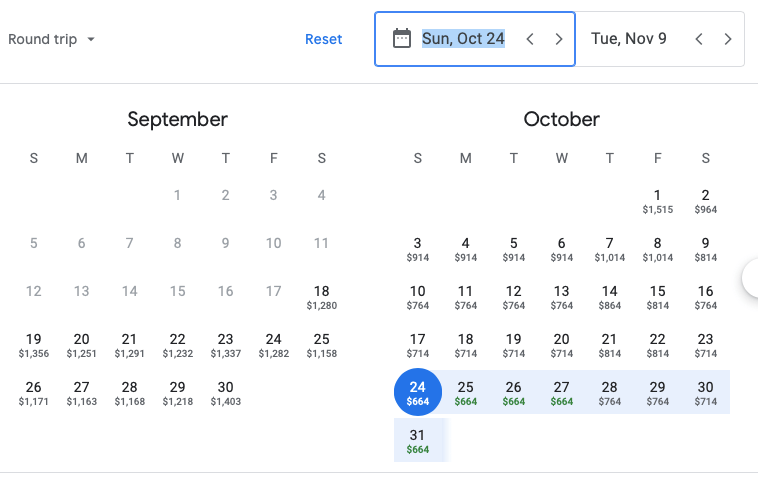Image resolution: width=758 pixels, height=483 pixels.
Task: Choose October 9 priced $814
Action: pos(705,248)
